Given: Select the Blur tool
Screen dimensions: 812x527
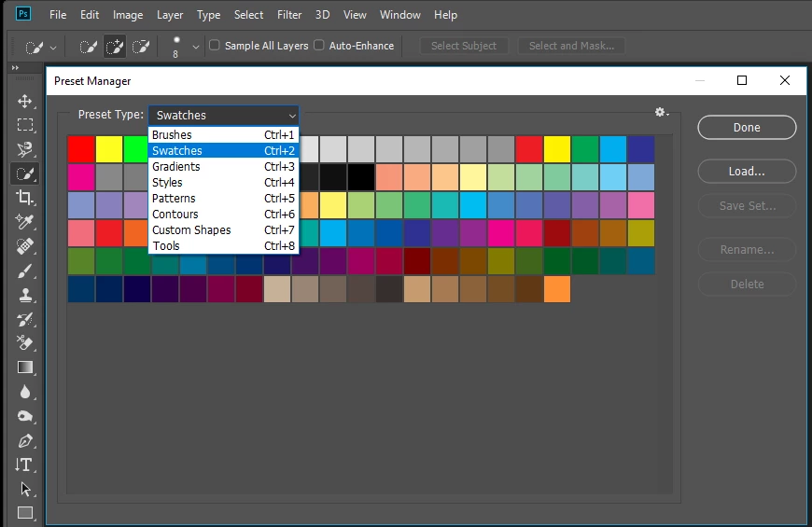Looking at the screenshot, I should (24, 392).
